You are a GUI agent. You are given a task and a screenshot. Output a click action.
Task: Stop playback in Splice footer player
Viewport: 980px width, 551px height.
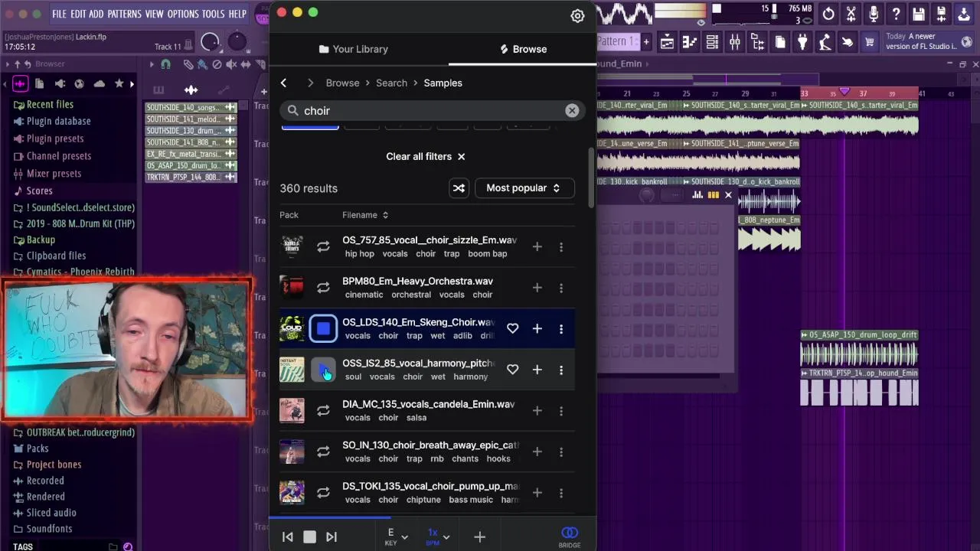pyautogui.click(x=309, y=537)
